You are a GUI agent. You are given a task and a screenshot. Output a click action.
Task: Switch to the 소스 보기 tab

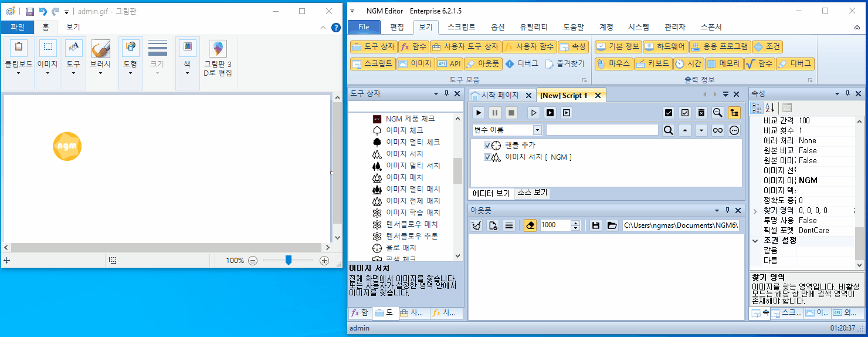click(x=533, y=193)
